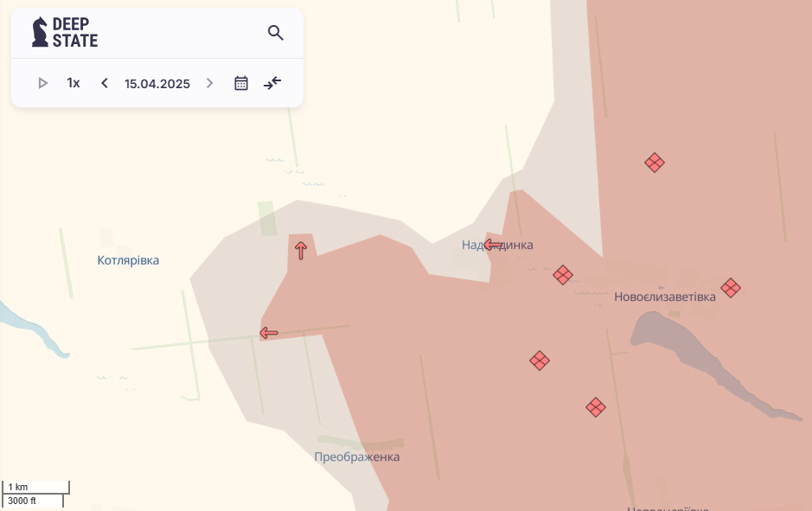Click the Новоєлизаветівка village label
The image size is (812, 511).
coord(665,297)
